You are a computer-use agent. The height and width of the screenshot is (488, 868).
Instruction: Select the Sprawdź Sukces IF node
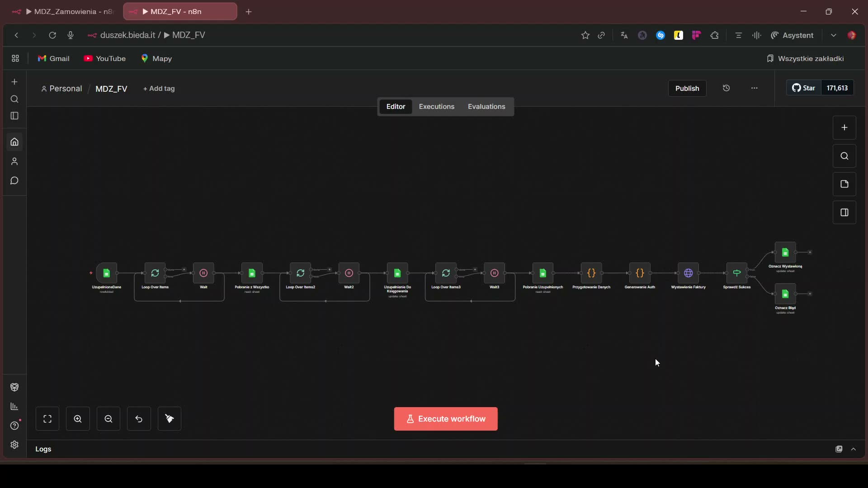(x=736, y=273)
